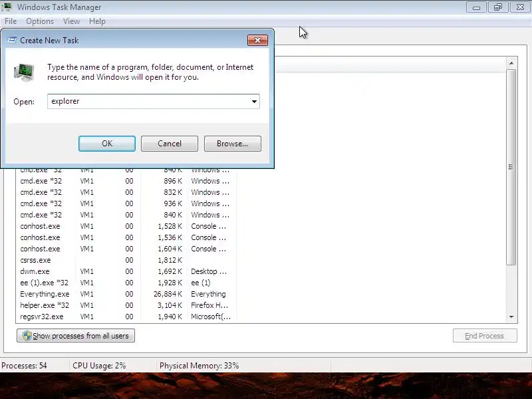Close the Windows Task Manager window
Viewport: 532px width, 399px height.
tap(520, 7)
